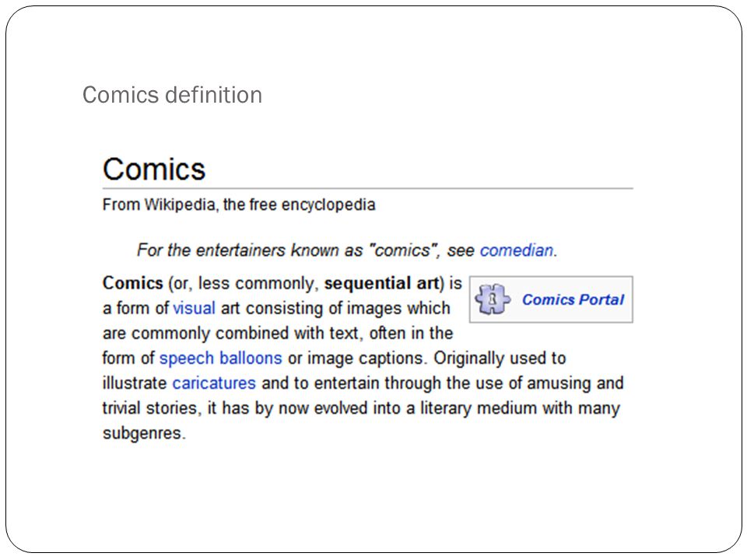
Task: Click the puzzle piece portal icon
Action: pyautogui.click(x=493, y=299)
